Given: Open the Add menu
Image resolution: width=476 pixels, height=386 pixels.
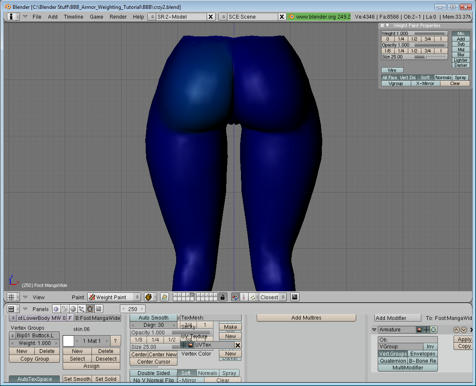Looking at the screenshot, I should point(53,17).
